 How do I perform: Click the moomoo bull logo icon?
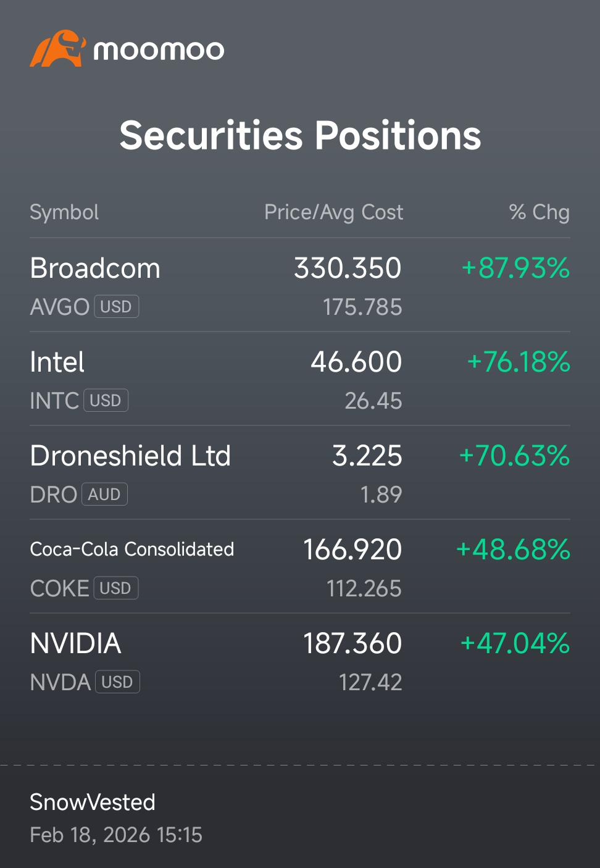pyautogui.click(x=57, y=48)
